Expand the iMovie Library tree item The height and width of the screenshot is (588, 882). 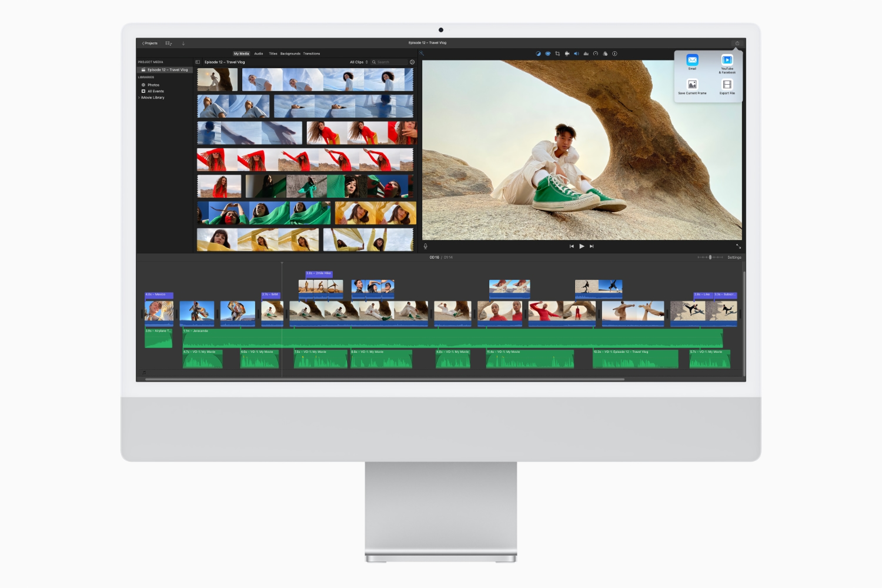139,98
